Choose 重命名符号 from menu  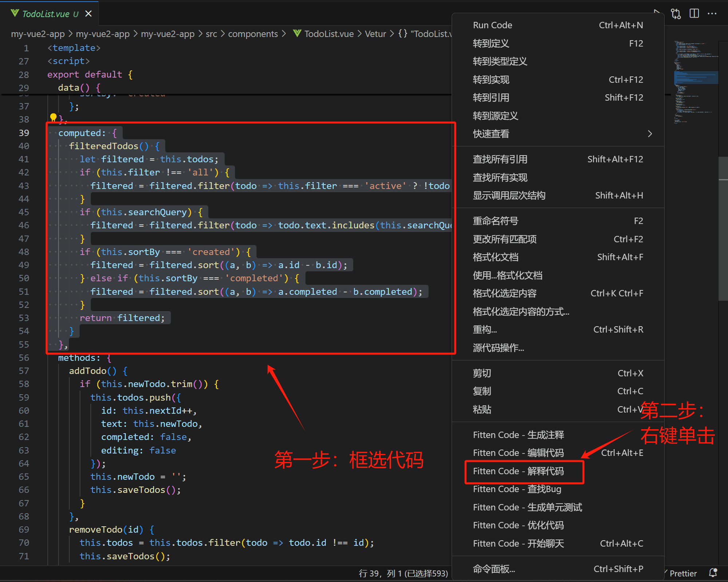coord(558,221)
